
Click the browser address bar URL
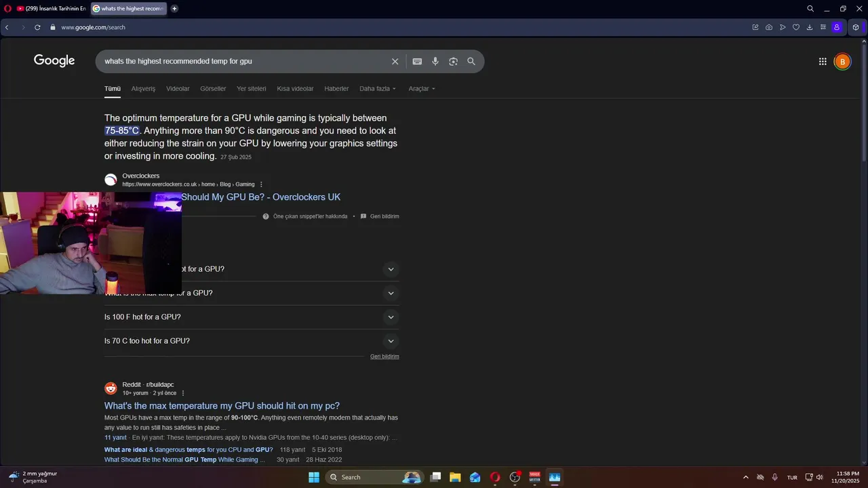[x=93, y=27]
